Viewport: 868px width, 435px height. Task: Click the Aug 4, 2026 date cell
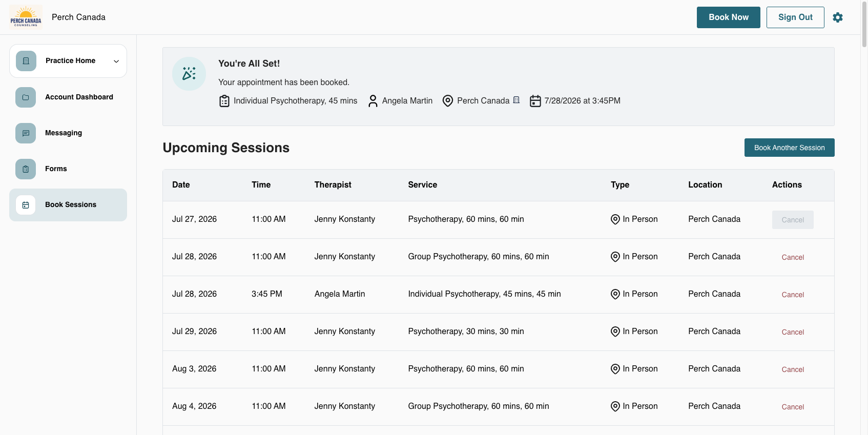tap(194, 406)
